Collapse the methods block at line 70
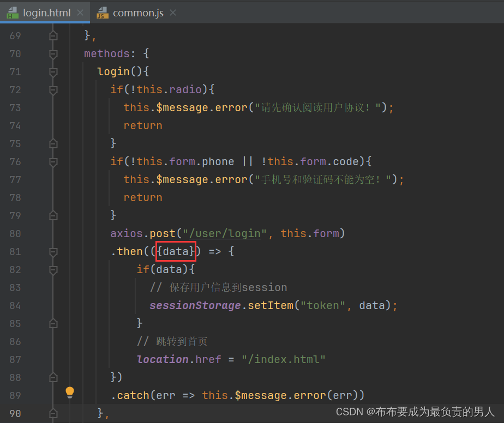The height and width of the screenshot is (423, 504). point(53,54)
